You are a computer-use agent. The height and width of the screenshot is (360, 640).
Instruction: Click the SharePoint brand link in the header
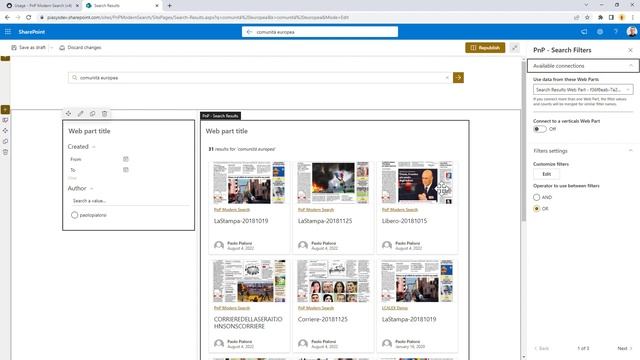click(x=31, y=32)
